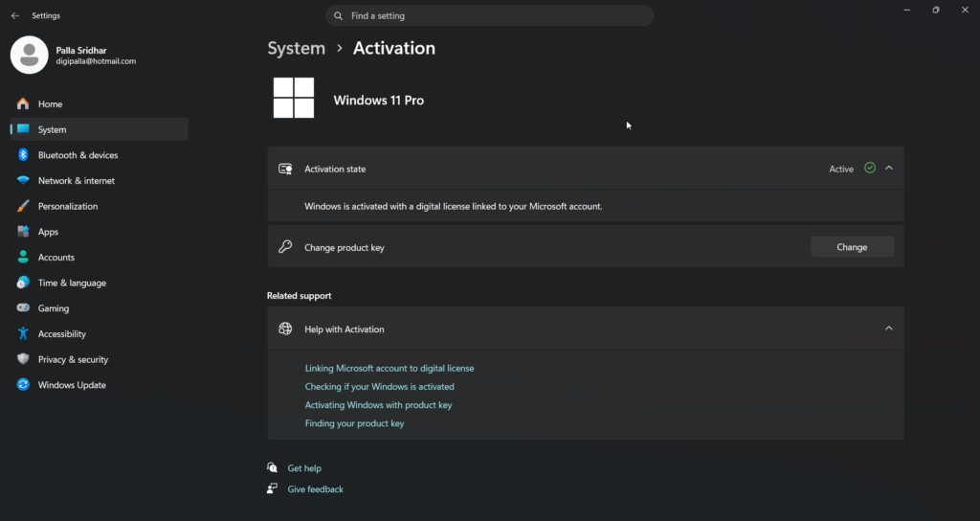This screenshot has height=521, width=980.
Task: Click the Activation state label
Action: click(x=335, y=169)
